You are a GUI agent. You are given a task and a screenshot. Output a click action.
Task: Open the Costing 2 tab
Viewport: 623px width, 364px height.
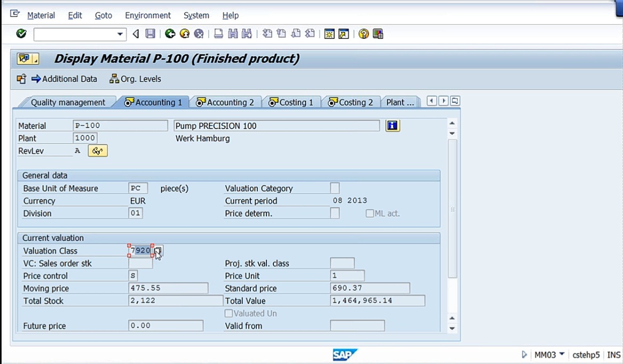(x=351, y=102)
